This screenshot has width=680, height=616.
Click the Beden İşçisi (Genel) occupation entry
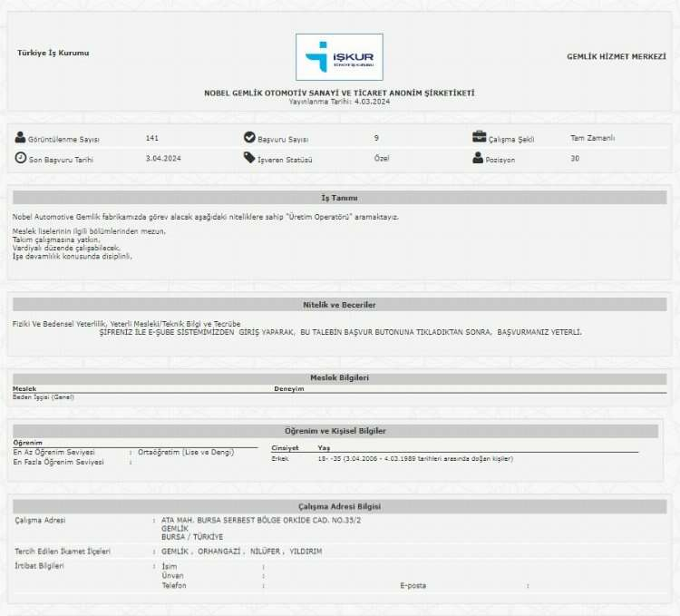(44, 396)
